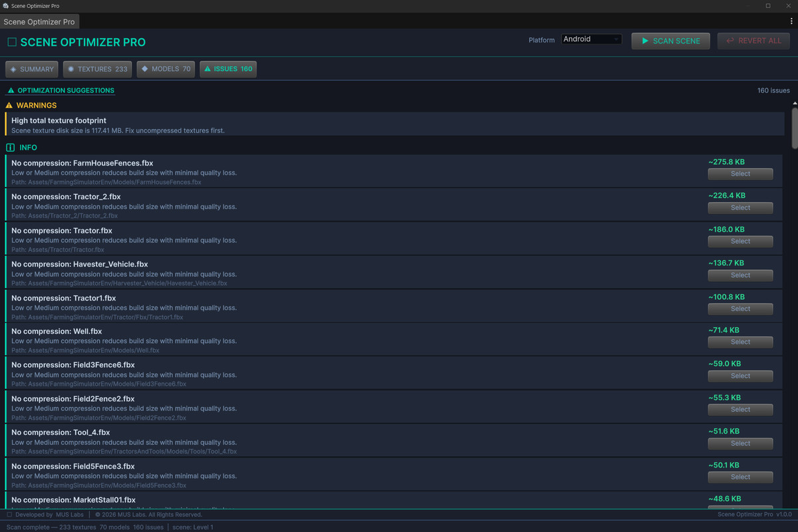This screenshot has height=532, width=798.
Task: Click the No compression: Tractor.fbx title
Action: pyautogui.click(x=62, y=230)
